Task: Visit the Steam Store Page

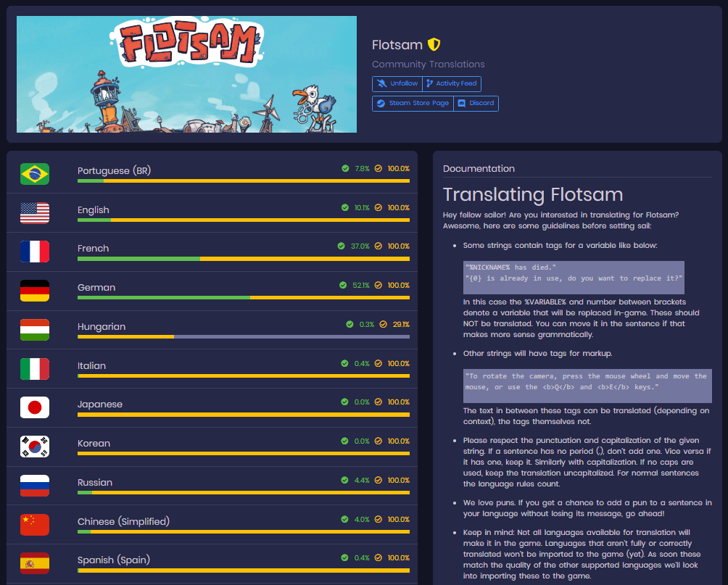Action: pos(413,103)
